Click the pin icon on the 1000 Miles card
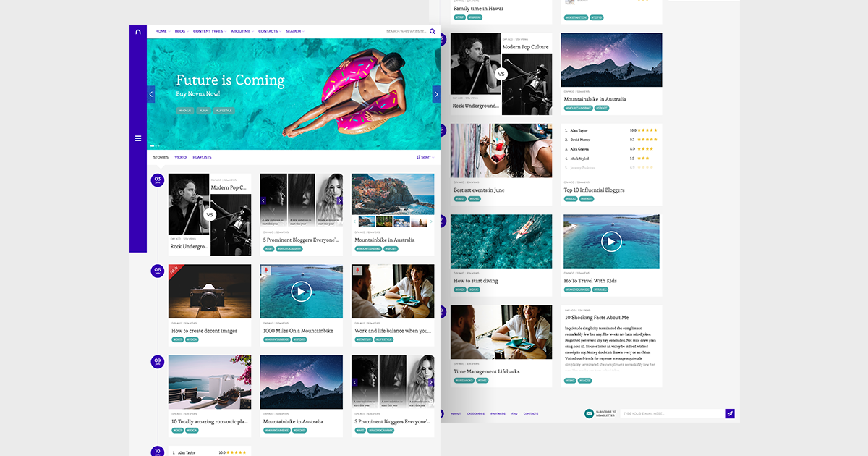 pyautogui.click(x=266, y=271)
